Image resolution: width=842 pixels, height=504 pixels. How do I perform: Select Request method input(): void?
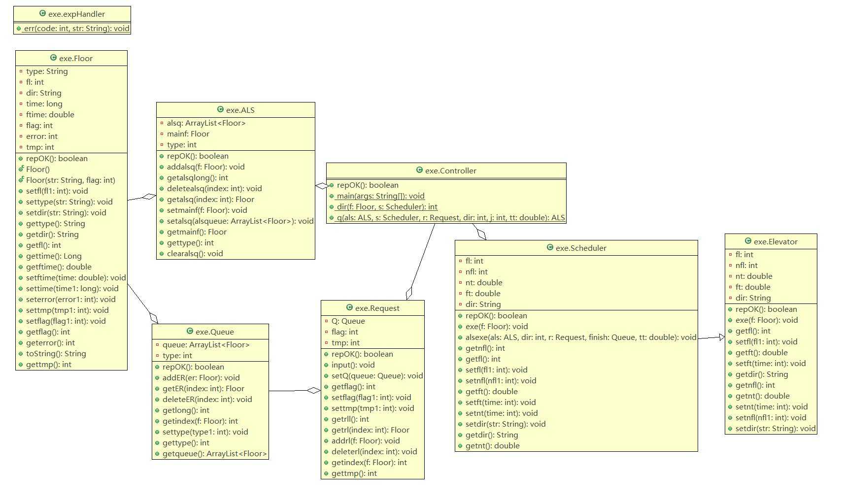click(x=353, y=365)
